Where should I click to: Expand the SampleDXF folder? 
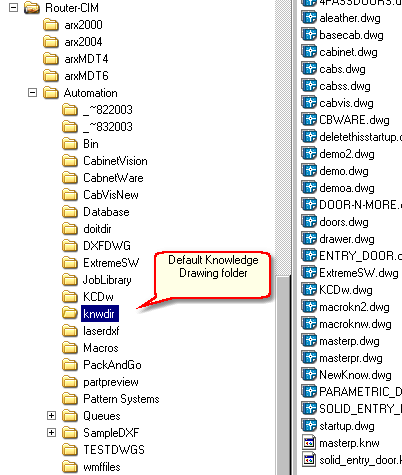coord(51,432)
